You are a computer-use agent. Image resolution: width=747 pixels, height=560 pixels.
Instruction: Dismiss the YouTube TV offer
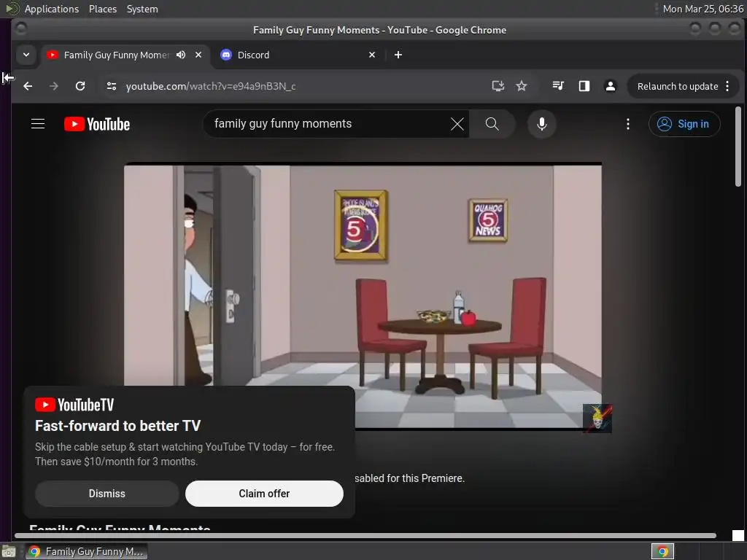coord(107,494)
